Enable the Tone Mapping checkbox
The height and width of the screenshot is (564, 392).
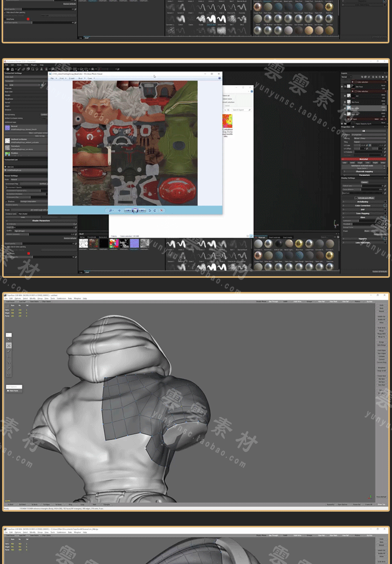point(385,213)
